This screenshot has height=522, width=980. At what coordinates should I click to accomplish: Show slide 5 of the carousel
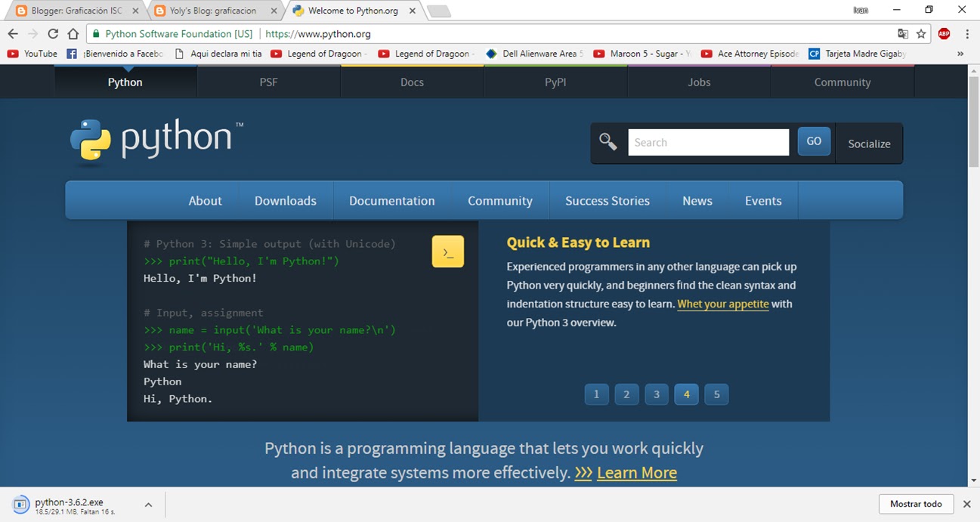[x=716, y=394]
